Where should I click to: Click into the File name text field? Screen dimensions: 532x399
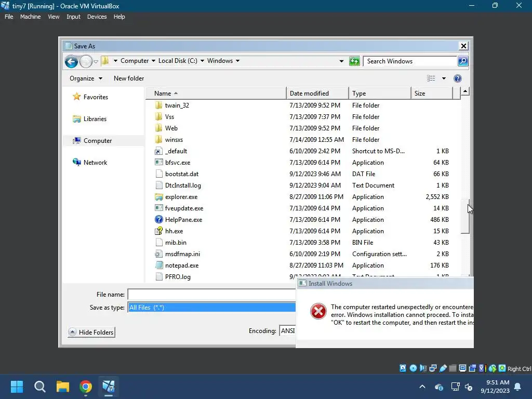(x=212, y=295)
